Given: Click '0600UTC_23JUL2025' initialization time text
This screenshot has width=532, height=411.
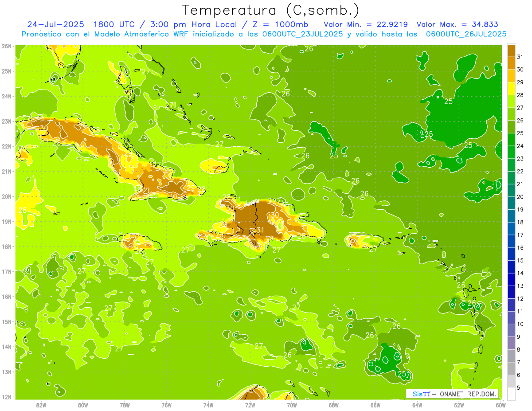Looking at the screenshot, I should click(302, 34).
